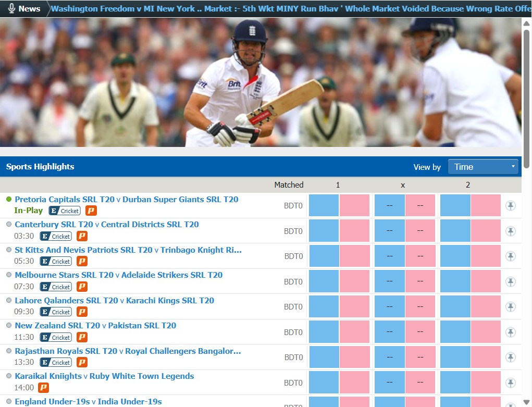The height and width of the screenshot is (407, 532).
Task: Click the News microphone icon
Action: (x=11, y=8)
